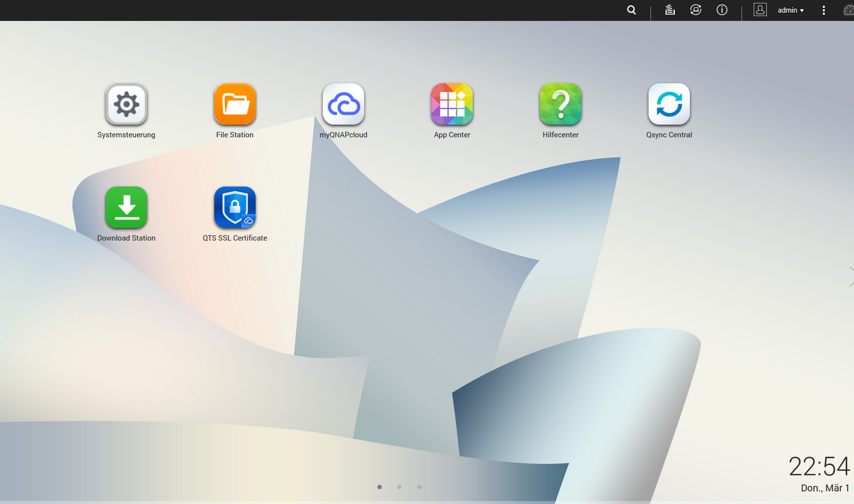The width and height of the screenshot is (854, 504).
Task: Click the search magnifier icon
Action: [x=631, y=10]
